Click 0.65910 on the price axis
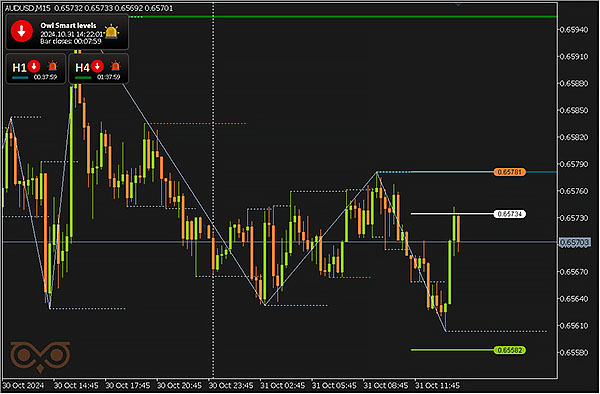Viewport: 600px width, 394px height. click(x=574, y=56)
